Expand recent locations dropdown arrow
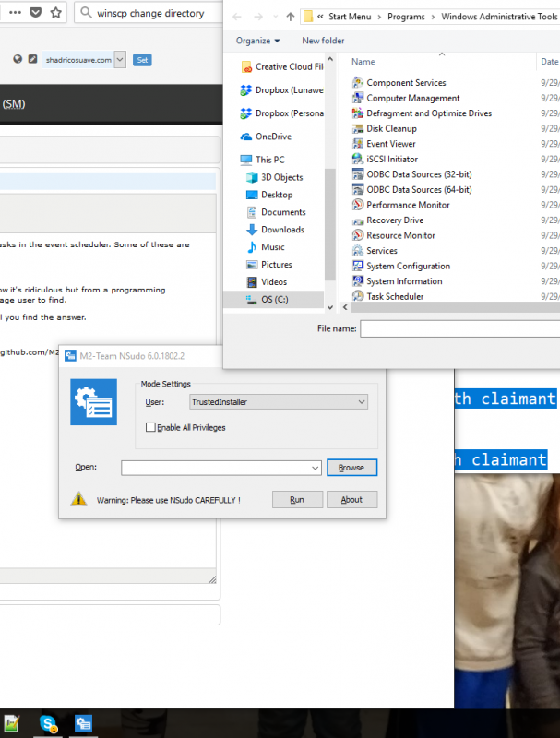 275,17
